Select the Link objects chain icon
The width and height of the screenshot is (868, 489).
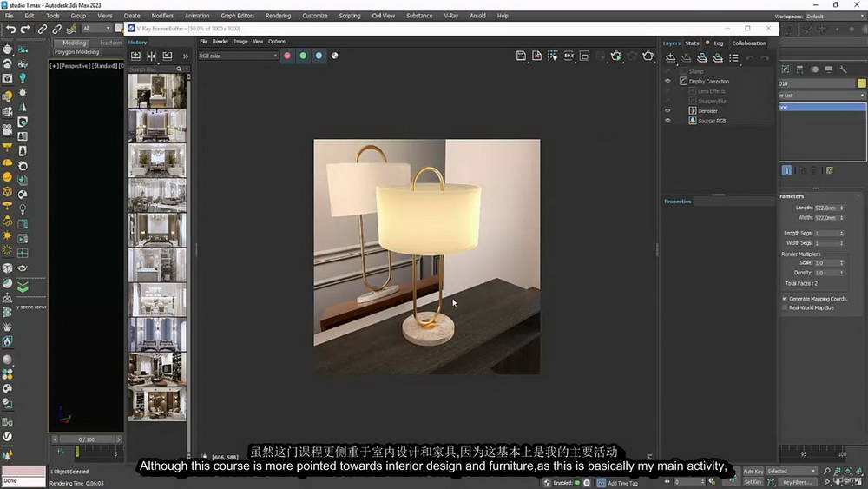pos(42,29)
